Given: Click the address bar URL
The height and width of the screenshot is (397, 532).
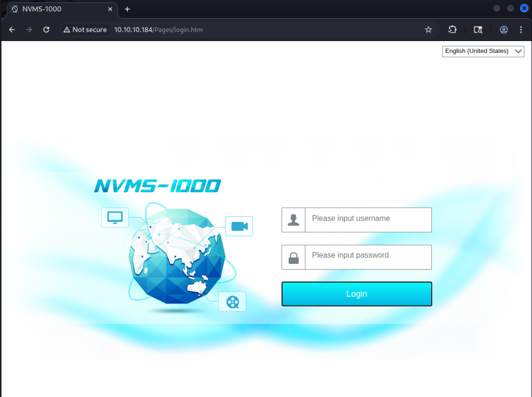Looking at the screenshot, I should 158,30.
